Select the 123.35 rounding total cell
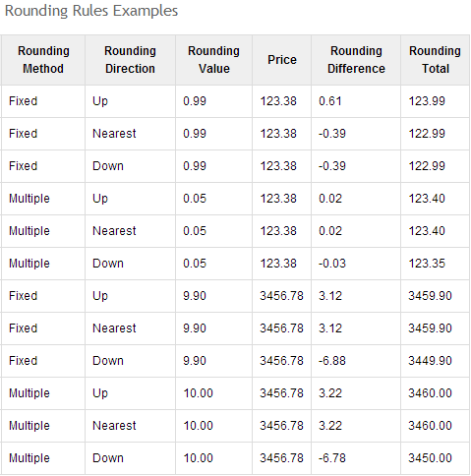The width and height of the screenshot is (471, 476). (435, 264)
